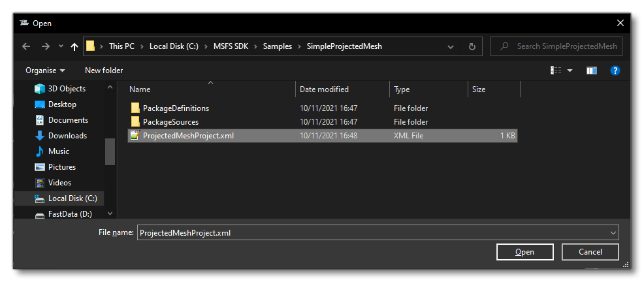Open the address bar history dropdown

click(x=451, y=47)
